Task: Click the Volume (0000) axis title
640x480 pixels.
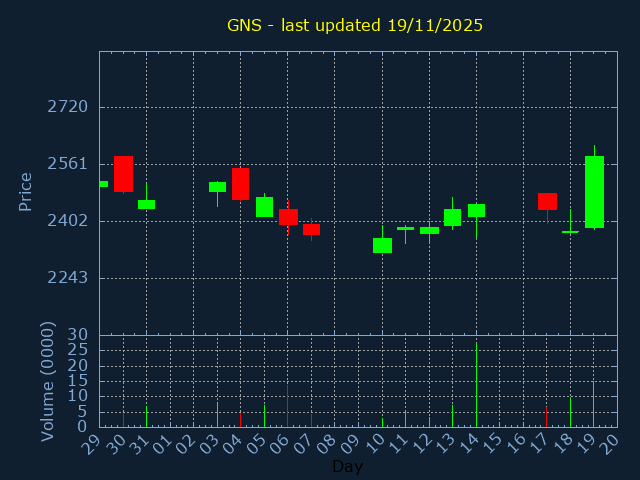Action: click(47, 381)
